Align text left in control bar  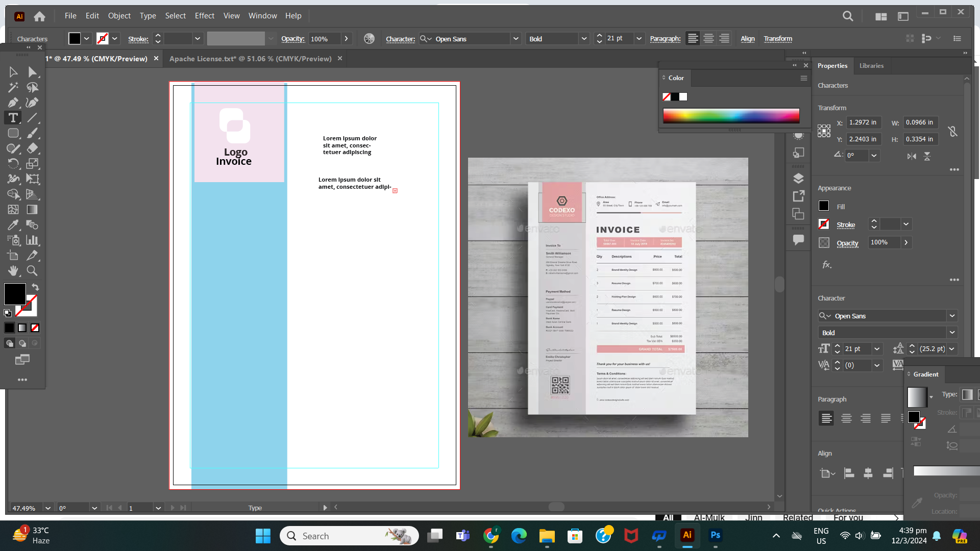point(693,39)
